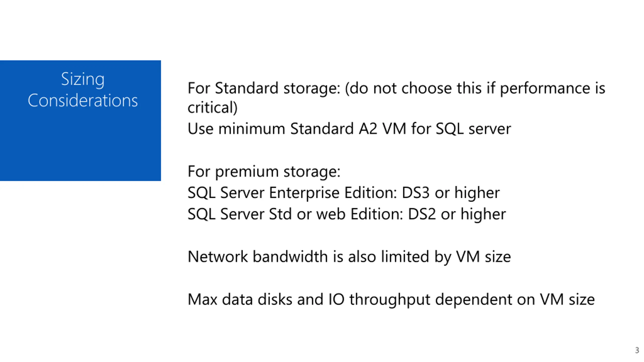Select the 'For Standard storage' line
This screenshot has height=362, width=644.
click(396, 88)
